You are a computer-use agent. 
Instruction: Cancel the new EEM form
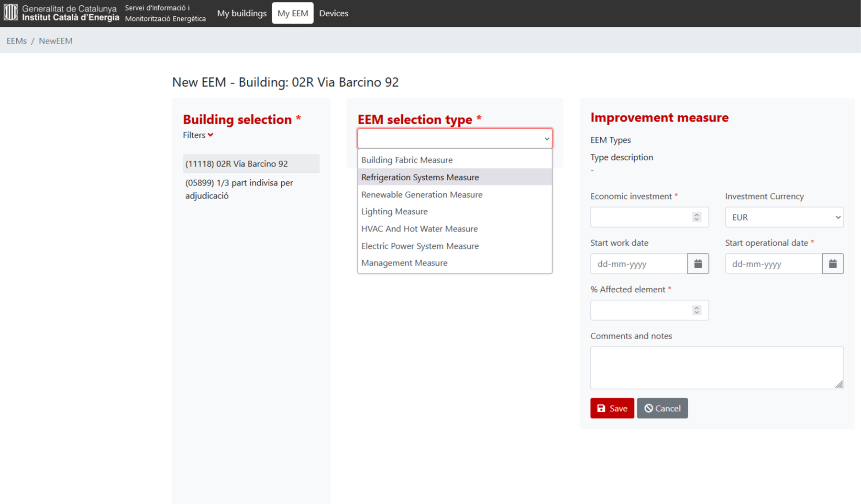point(662,408)
